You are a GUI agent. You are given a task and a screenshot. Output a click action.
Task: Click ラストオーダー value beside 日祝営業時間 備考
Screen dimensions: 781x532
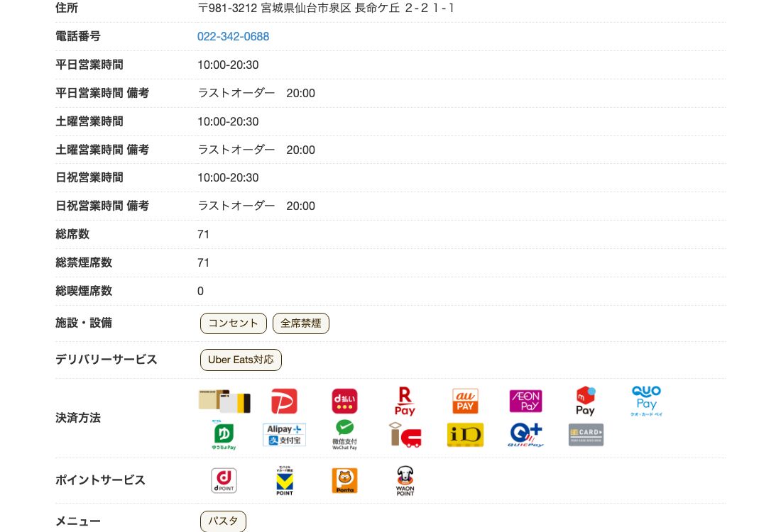(x=256, y=206)
